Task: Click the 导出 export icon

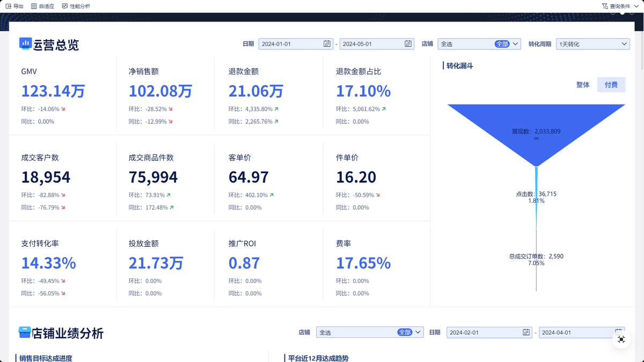Action: point(9,6)
